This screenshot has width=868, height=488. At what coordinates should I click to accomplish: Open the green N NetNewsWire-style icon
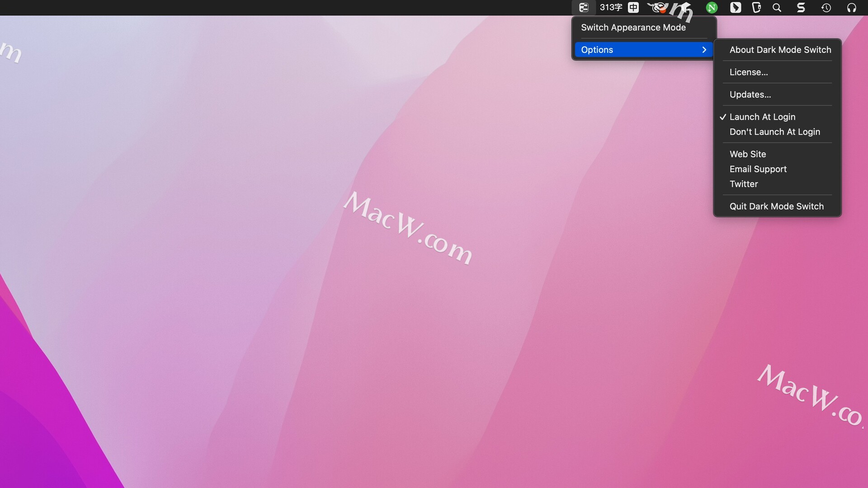click(x=712, y=8)
